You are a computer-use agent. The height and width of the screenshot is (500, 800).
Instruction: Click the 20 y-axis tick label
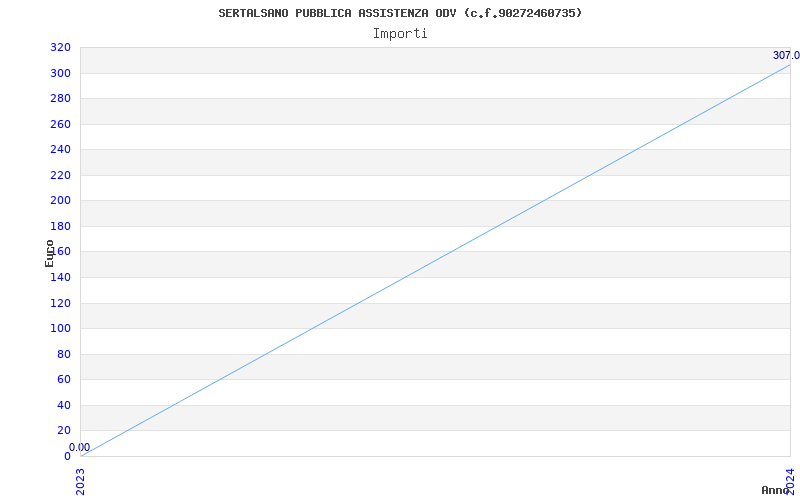point(64,430)
